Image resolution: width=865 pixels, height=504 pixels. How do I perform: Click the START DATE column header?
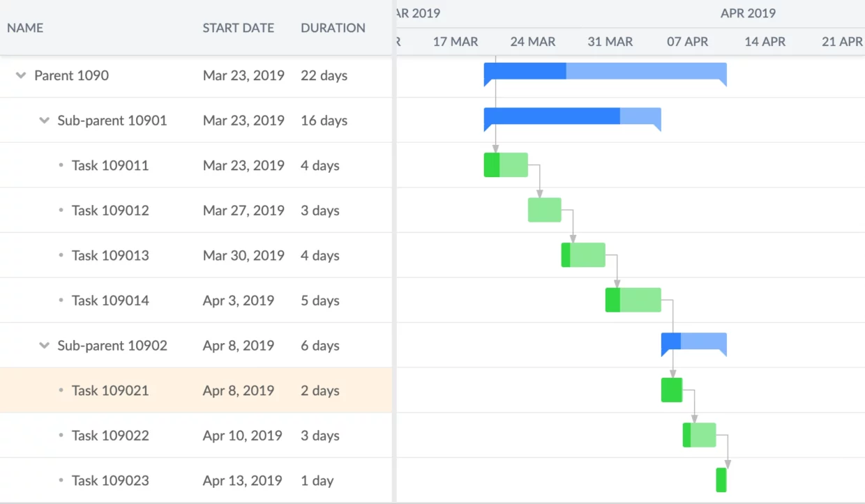pyautogui.click(x=239, y=28)
